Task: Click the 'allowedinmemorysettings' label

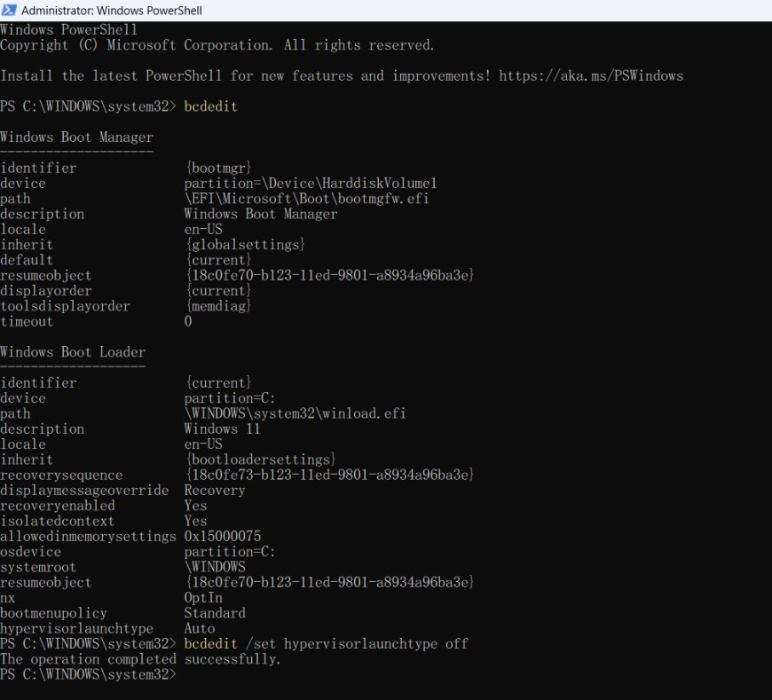Action: [88, 536]
